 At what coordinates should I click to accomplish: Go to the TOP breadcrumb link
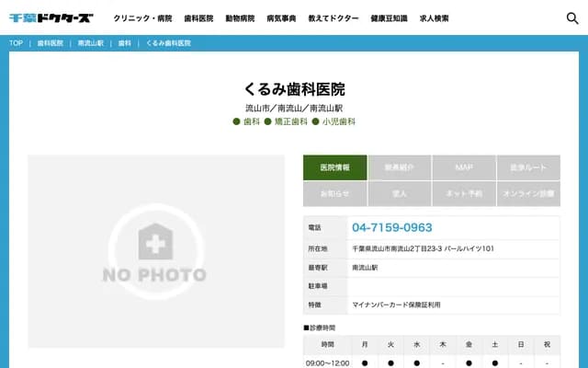click(x=16, y=43)
